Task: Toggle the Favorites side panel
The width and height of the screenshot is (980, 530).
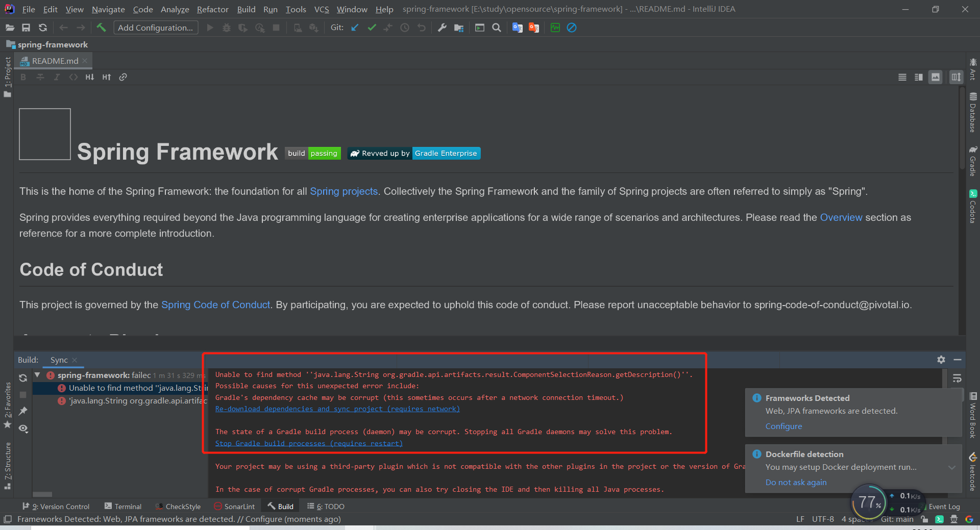Action: (x=7, y=405)
